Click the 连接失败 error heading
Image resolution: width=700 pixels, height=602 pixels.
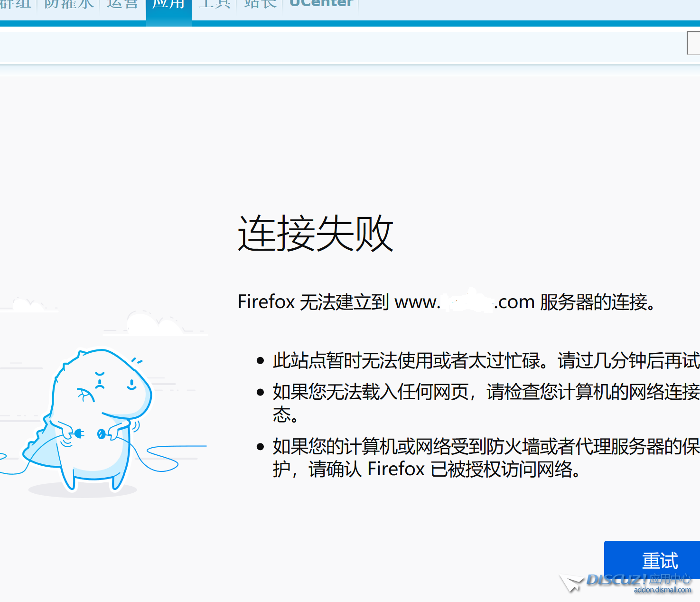pos(315,234)
